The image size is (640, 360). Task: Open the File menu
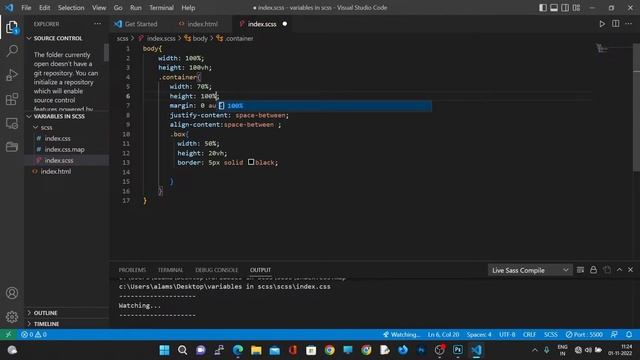click(26, 8)
